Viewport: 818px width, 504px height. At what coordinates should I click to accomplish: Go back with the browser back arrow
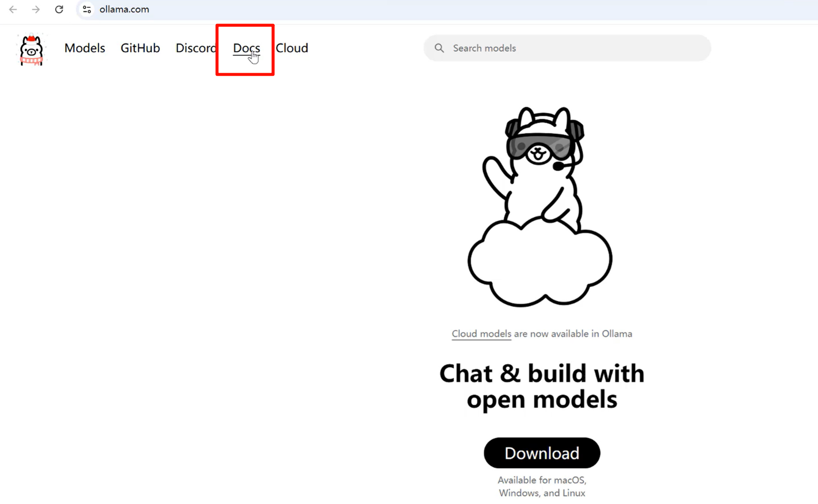tap(13, 9)
